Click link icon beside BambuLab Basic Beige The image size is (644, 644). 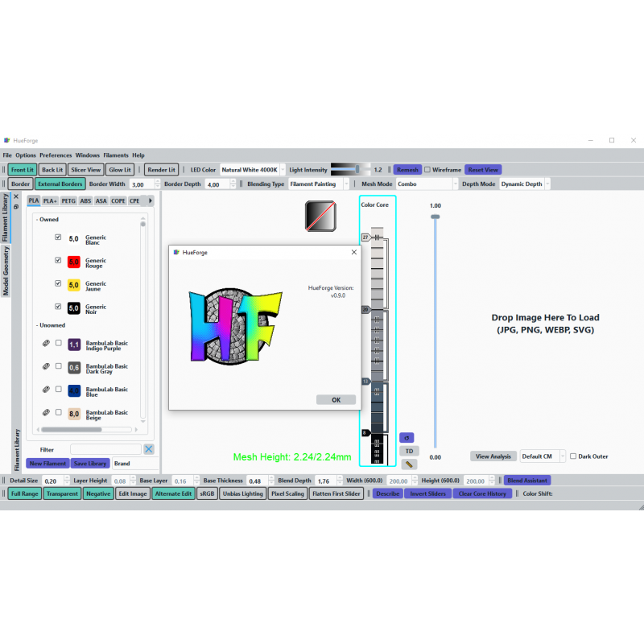pyautogui.click(x=46, y=412)
